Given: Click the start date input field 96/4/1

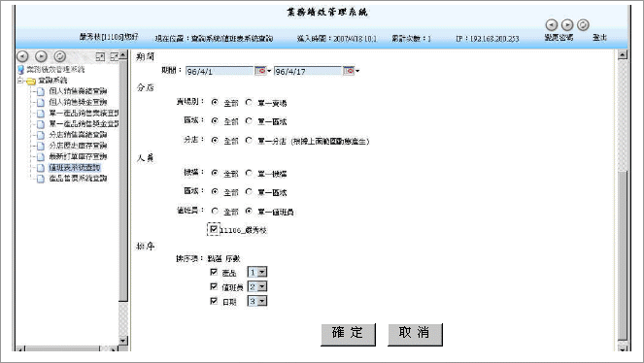Looking at the screenshot, I should [x=220, y=72].
